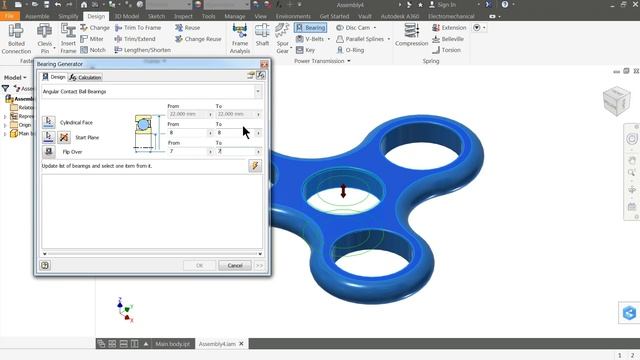Screen dimensions: 640x360
Task: Open the Disc Cam generator
Action: (x=356, y=27)
